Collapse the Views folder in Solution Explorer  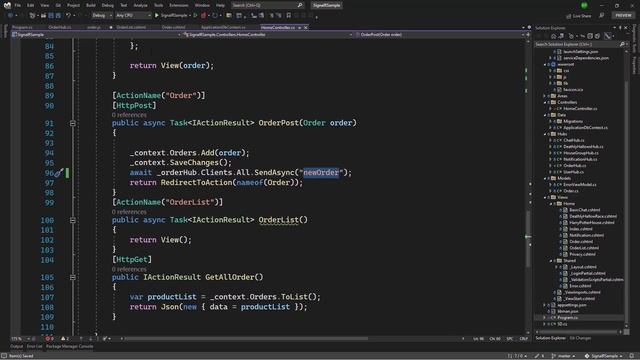pyautogui.click(x=545, y=198)
